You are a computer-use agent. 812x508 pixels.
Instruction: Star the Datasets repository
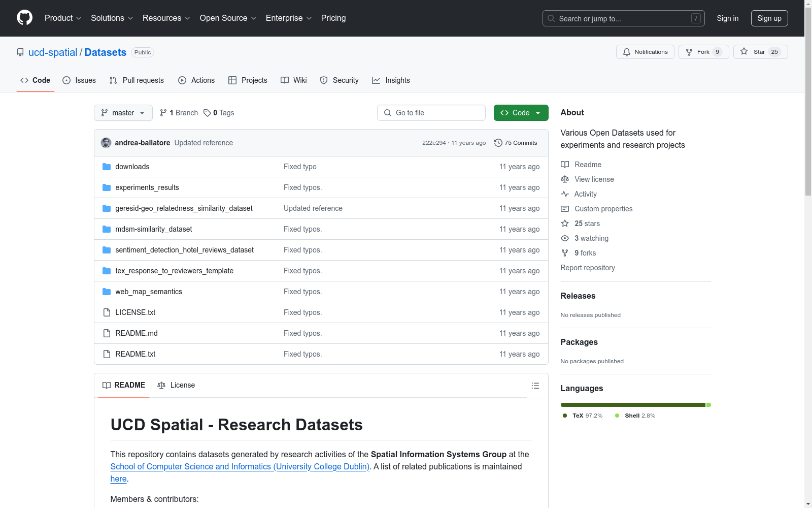(x=761, y=52)
